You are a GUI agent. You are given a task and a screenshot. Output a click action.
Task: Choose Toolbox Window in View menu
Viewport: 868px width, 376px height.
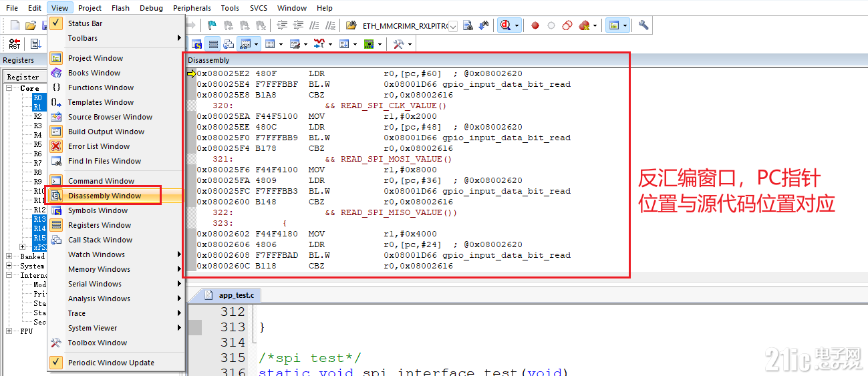[x=116, y=343]
